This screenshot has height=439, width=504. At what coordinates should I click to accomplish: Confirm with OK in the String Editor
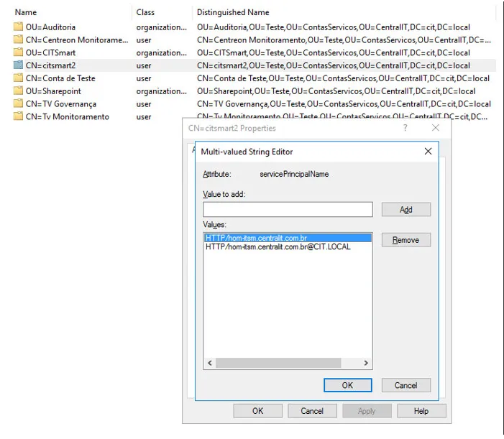347,385
